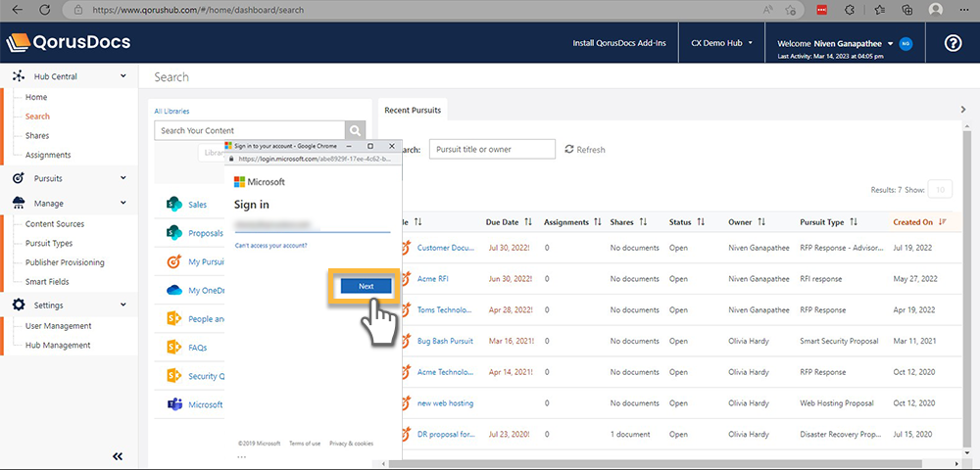Open Pursuit Types under Manage
This screenshot has height=470, width=980.
click(49, 244)
